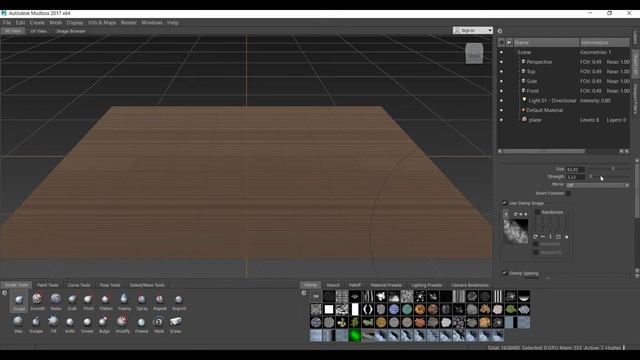Viewport: 640px width, 360px height.
Task: Click the ViewCube in the viewport
Action: click(474, 53)
